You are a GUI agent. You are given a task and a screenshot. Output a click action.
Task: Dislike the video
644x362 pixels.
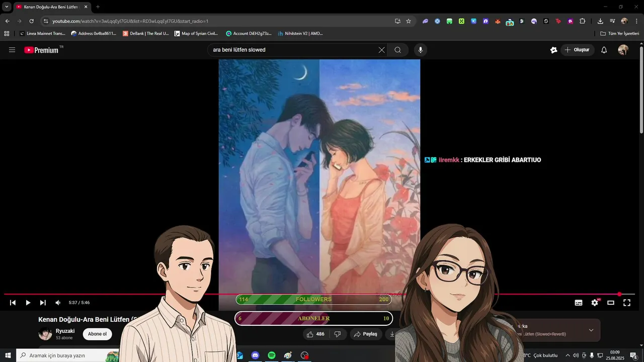[338, 334]
